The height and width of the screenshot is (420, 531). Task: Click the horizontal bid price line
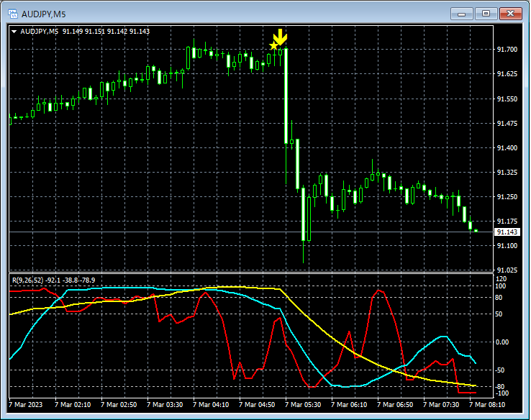[250, 232]
